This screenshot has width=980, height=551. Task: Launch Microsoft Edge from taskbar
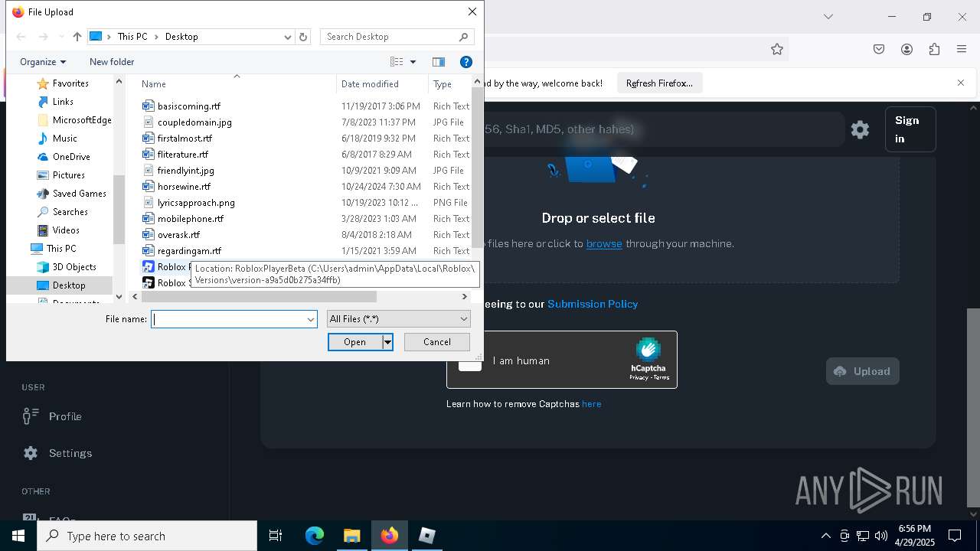(x=315, y=536)
